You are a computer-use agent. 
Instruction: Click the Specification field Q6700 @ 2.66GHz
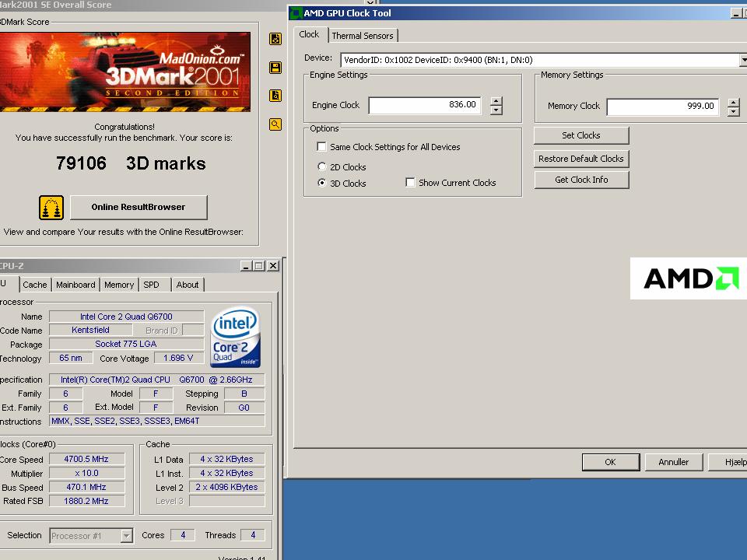156,380
